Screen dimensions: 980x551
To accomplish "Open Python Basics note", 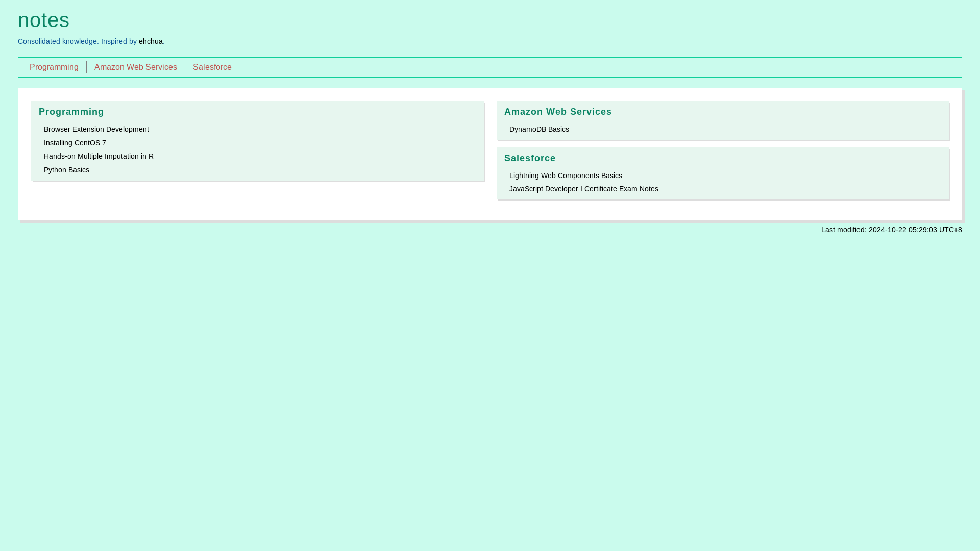I will (x=66, y=170).
